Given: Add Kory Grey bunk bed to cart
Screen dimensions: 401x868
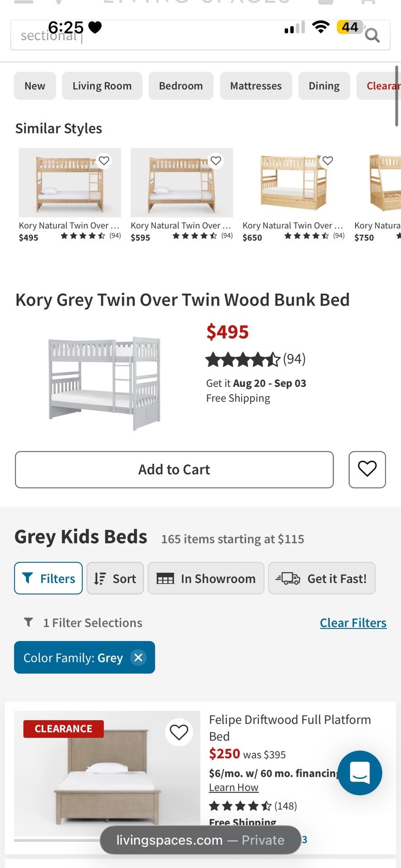Looking at the screenshot, I should [174, 469].
